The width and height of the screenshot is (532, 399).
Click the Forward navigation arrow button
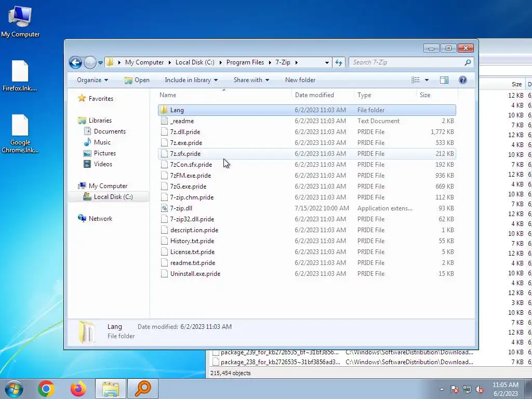click(x=90, y=62)
